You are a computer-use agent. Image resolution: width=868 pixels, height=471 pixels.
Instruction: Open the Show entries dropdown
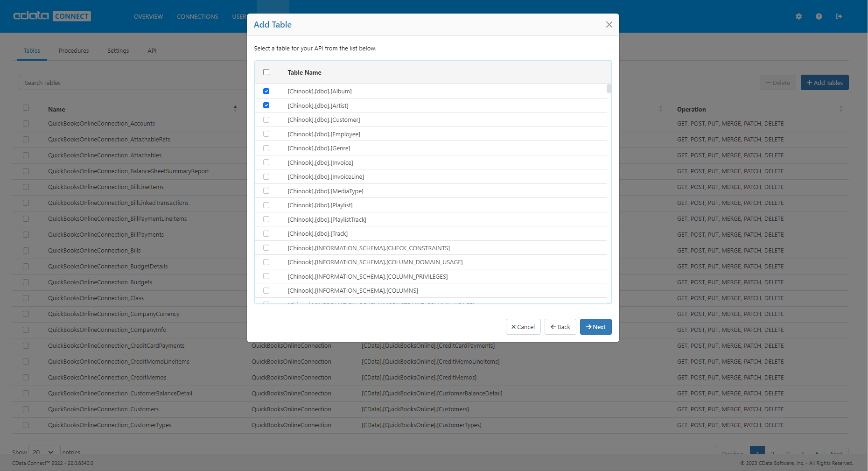pos(44,451)
